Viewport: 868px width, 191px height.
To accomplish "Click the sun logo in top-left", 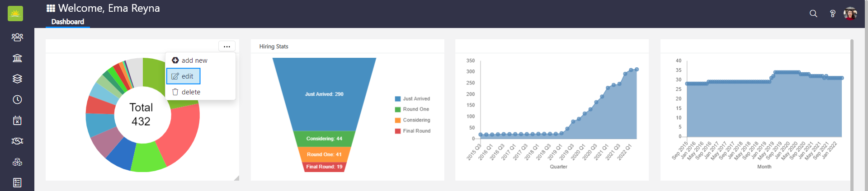I will [x=15, y=14].
